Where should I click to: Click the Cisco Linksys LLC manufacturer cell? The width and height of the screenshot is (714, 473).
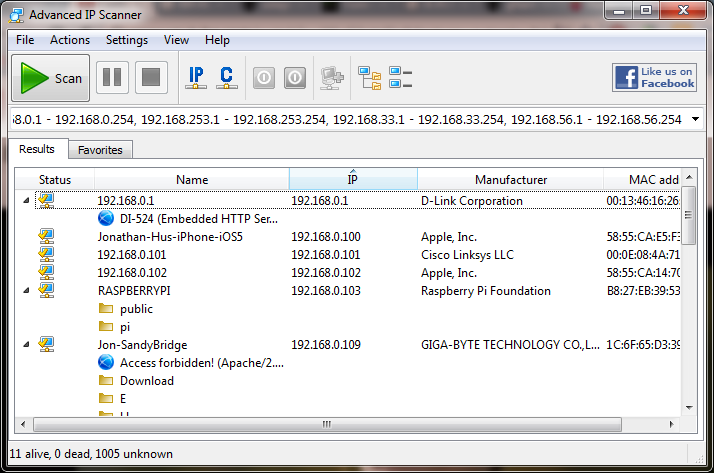coord(467,255)
